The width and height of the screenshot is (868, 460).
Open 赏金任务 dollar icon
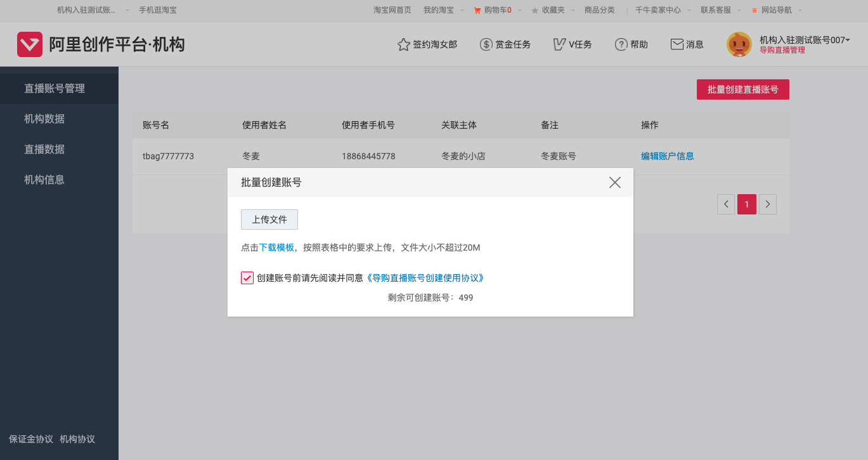[x=486, y=44]
